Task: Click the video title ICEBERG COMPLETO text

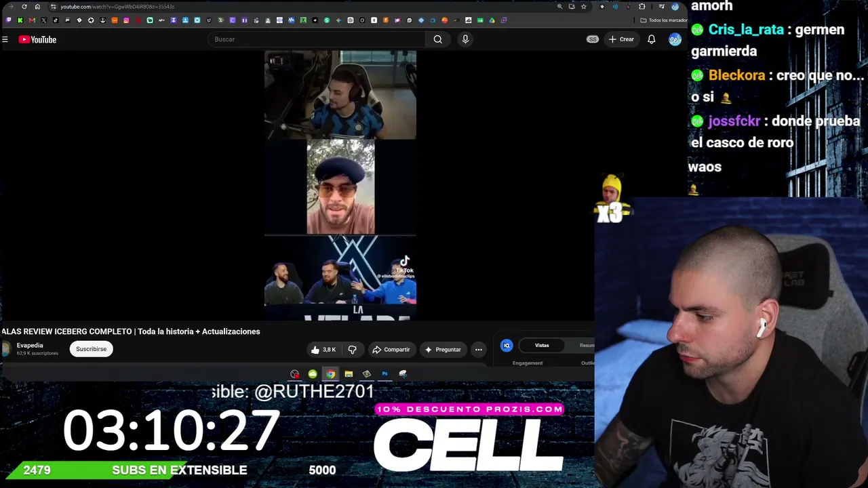Action: (93, 331)
